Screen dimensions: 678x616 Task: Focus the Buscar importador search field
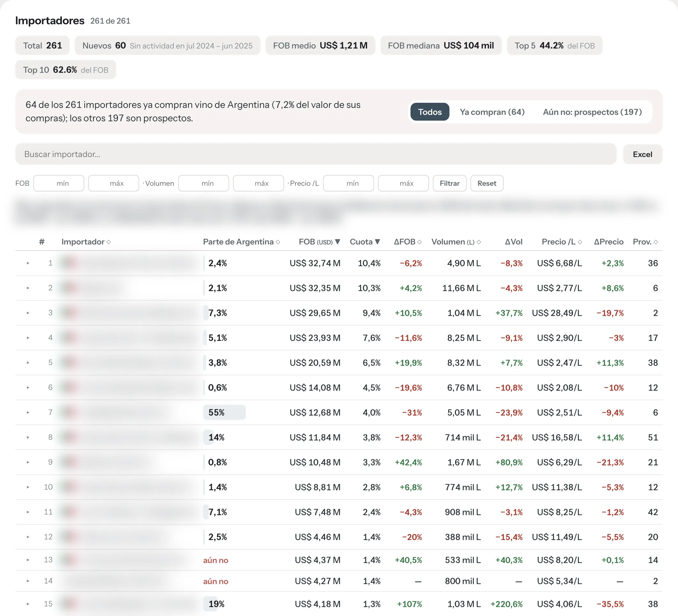tap(316, 154)
